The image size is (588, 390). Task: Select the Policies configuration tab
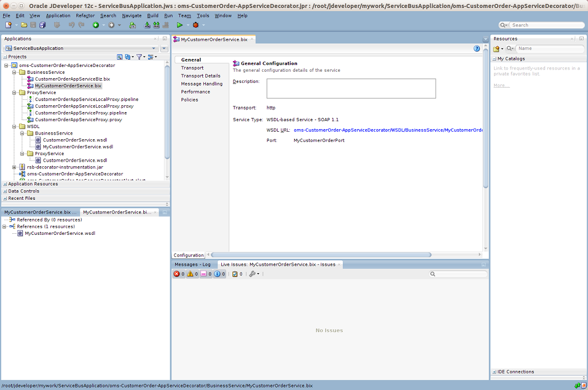tap(189, 100)
